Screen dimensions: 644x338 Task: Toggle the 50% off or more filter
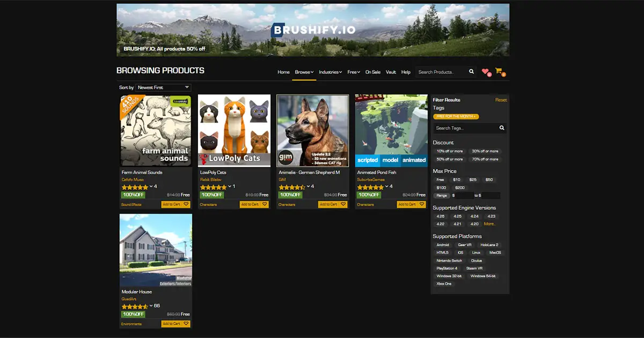[450, 159]
